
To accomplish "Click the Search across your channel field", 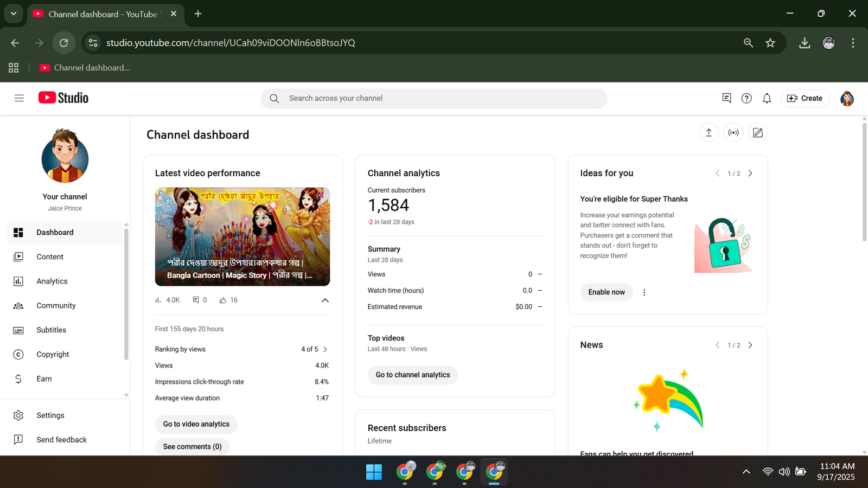I will 434,98.
